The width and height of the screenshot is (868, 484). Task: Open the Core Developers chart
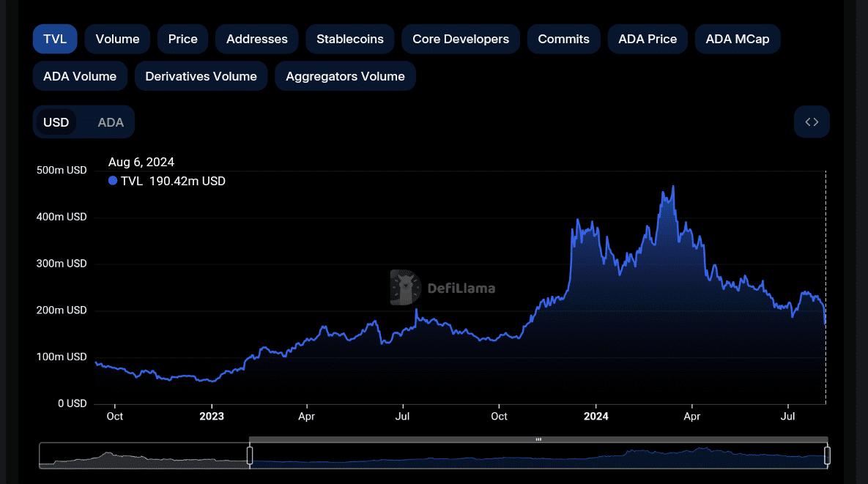pyautogui.click(x=460, y=39)
